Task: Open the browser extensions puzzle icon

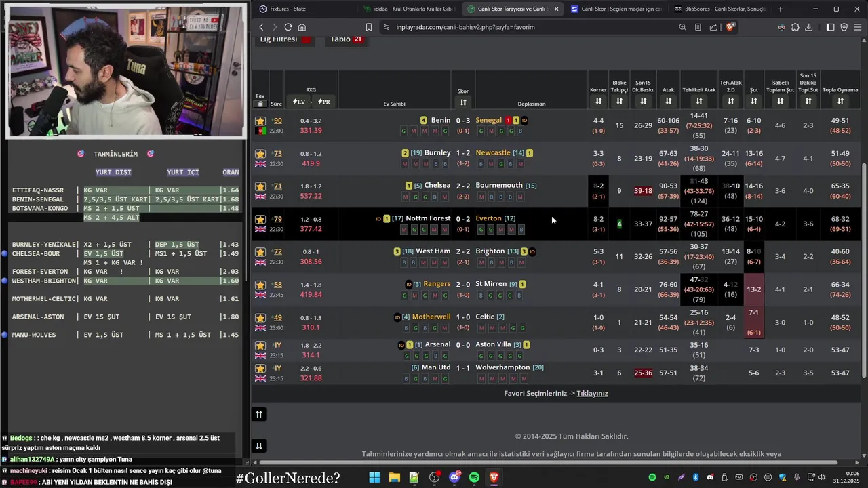Action: 795,27
